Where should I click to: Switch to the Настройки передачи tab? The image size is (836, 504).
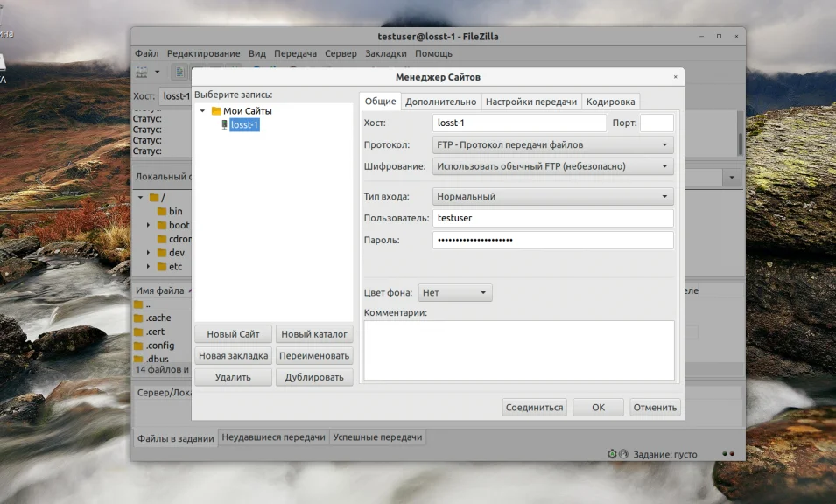(531, 101)
